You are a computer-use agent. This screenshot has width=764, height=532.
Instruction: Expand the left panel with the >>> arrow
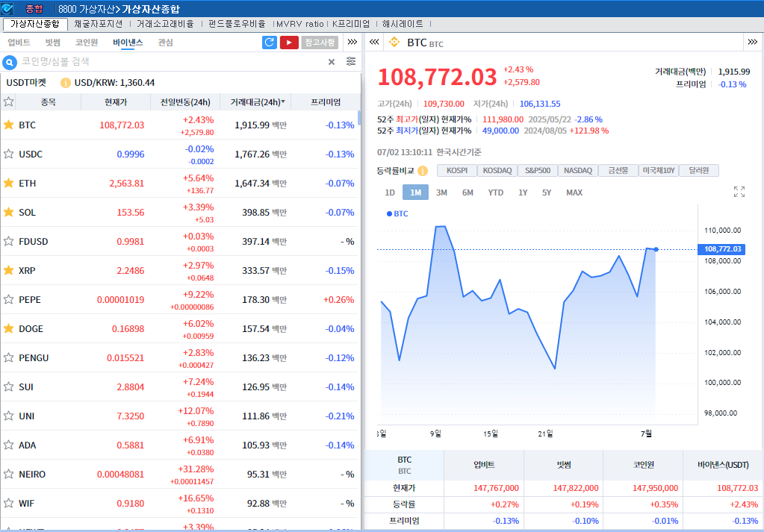353,43
